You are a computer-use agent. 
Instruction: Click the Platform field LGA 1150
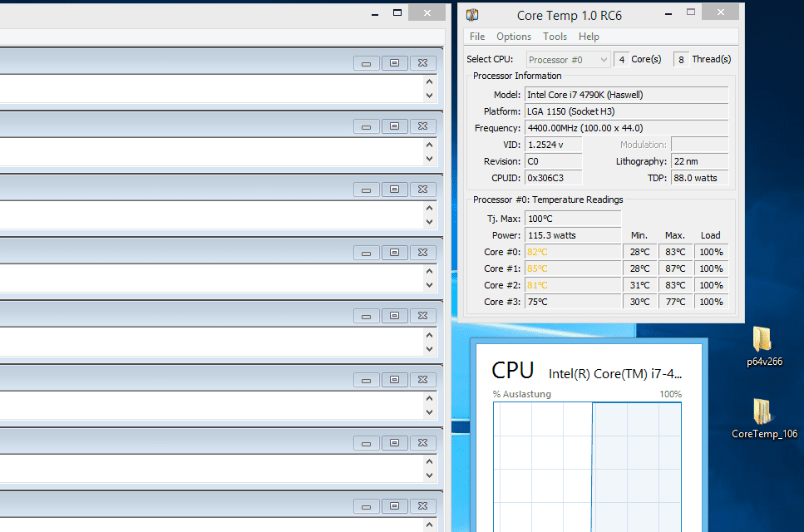(x=626, y=111)
